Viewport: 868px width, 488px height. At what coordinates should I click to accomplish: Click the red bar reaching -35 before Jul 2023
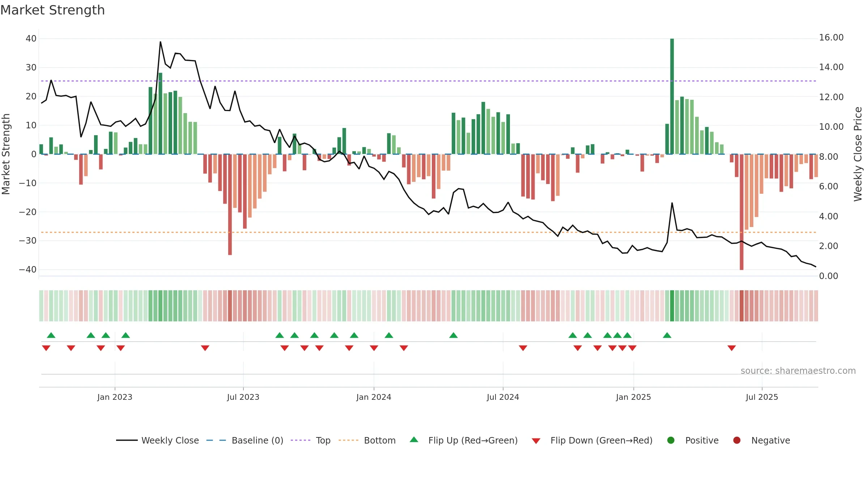[x=230, y=205]
